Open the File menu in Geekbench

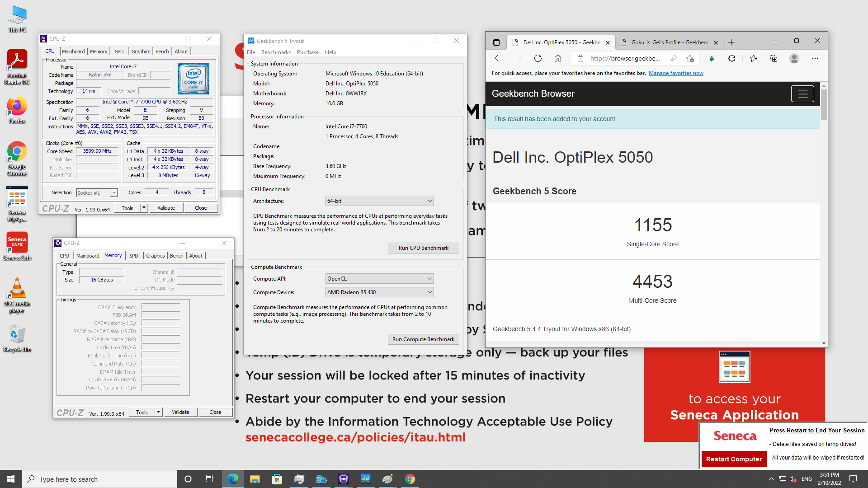[251, 52]
